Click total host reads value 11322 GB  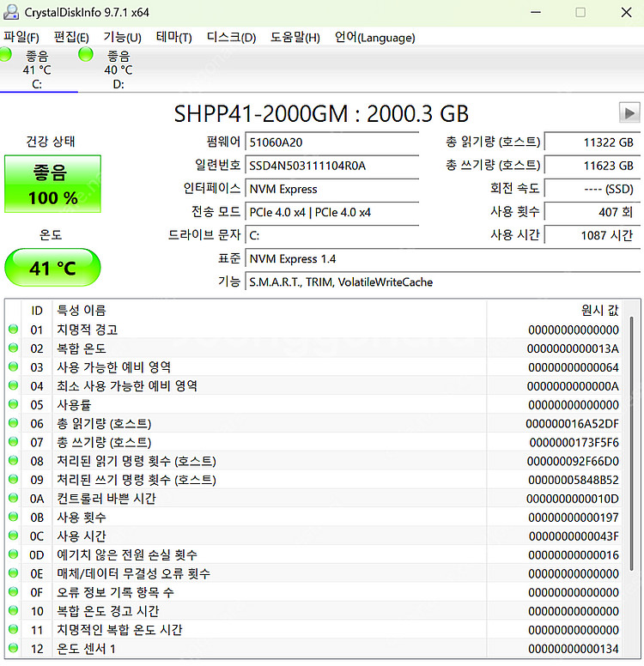592,142
